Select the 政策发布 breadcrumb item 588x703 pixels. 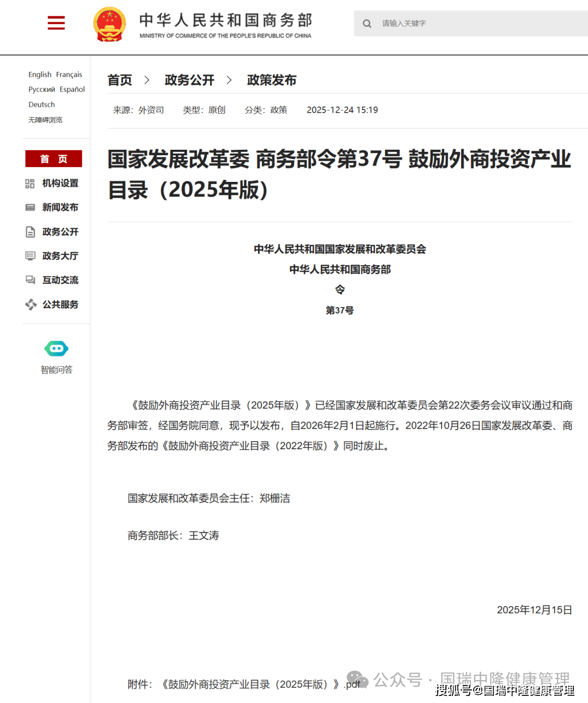click(271, 80)
